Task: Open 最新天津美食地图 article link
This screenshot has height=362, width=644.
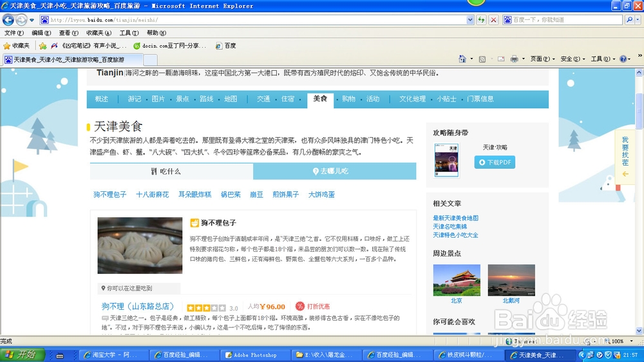Action: click(455, 218)
